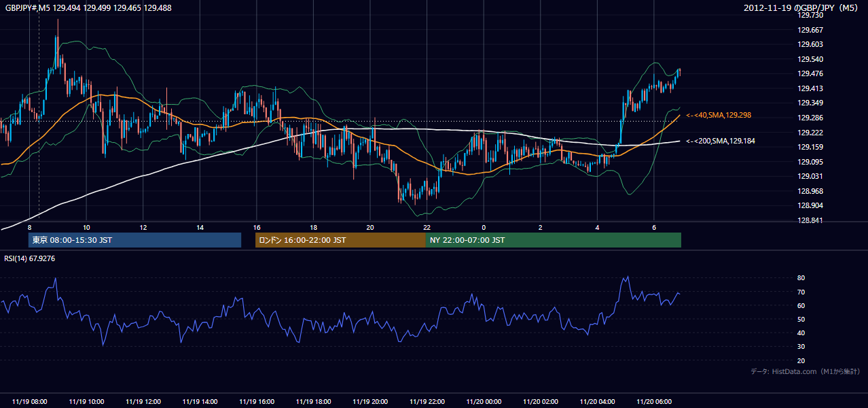Click price axis value 128.904
The image size is (868, 408).
click(810, 205)
